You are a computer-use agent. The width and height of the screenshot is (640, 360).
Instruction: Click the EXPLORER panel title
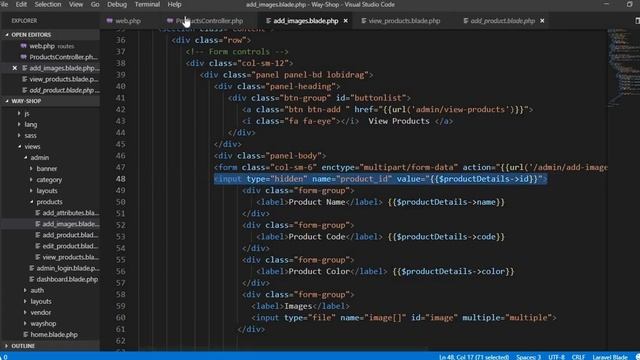pyautogui.click(x=24, y=20)
